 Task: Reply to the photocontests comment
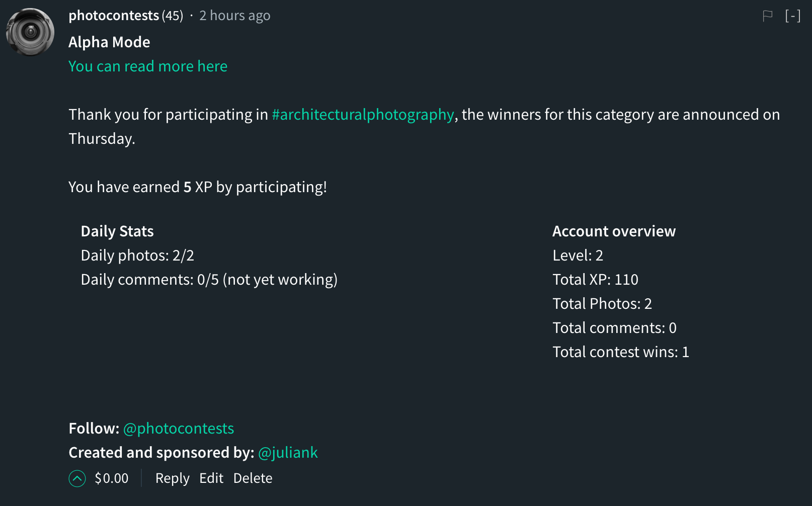(173, 478)
